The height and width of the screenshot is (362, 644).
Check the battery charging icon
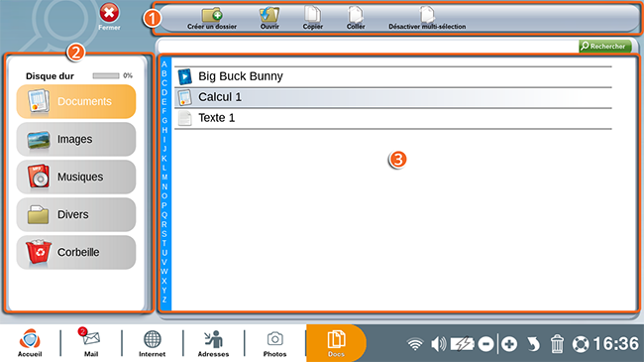pos(462,344)
